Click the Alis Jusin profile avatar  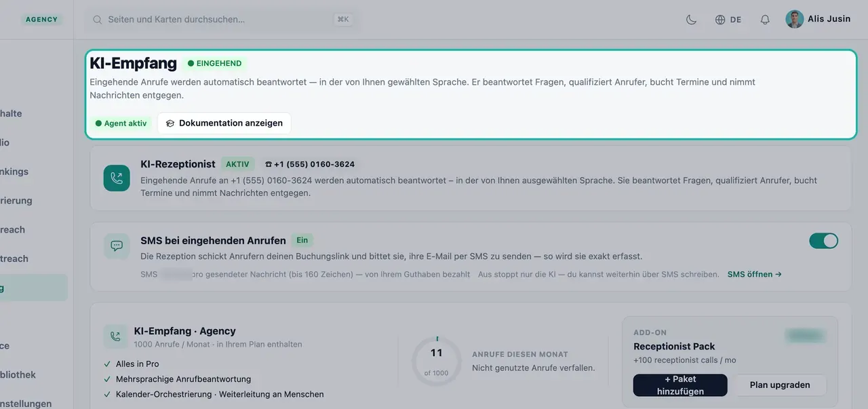pos(795,19)
